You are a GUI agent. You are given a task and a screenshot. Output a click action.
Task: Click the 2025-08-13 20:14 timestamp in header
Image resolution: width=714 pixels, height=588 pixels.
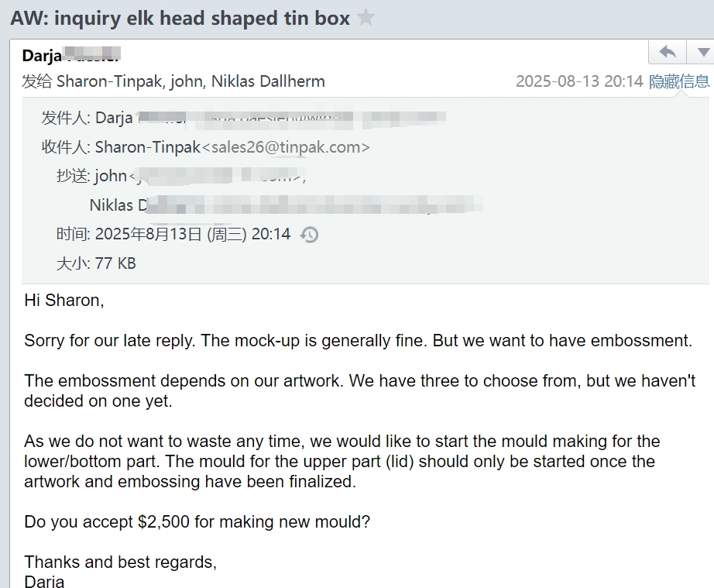[579, 81]
